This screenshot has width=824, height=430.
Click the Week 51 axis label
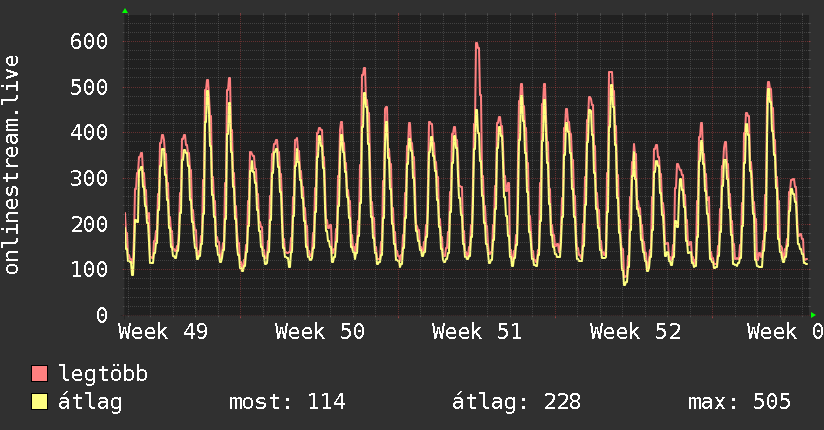tap(477, 331)
